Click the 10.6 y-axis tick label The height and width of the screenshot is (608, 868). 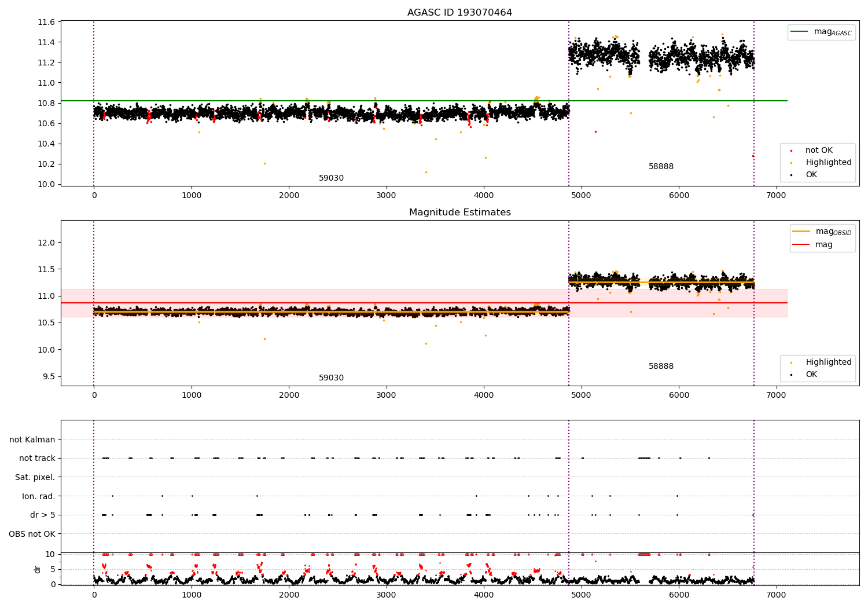46,123
